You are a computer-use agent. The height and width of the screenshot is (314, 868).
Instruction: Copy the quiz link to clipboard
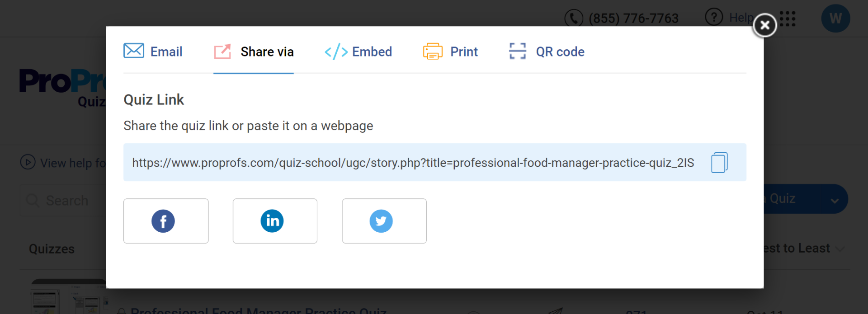(719, 163)
